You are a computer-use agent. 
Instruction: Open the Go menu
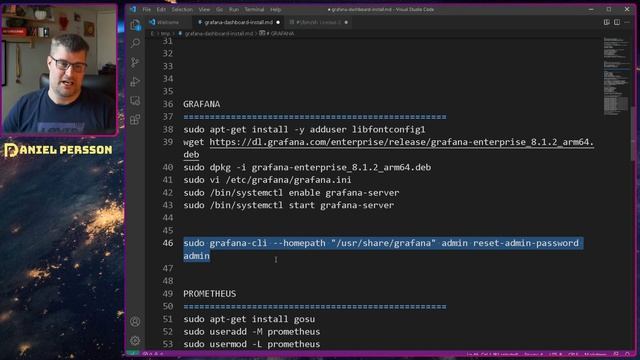coord(220,9)
